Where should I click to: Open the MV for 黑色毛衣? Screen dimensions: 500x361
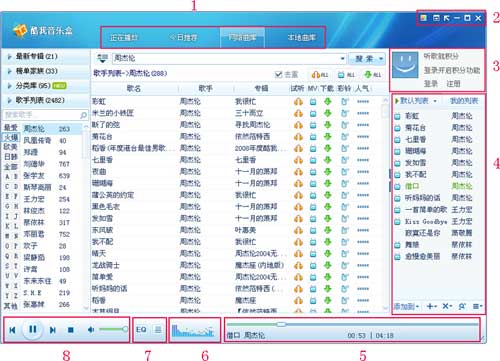313,207
